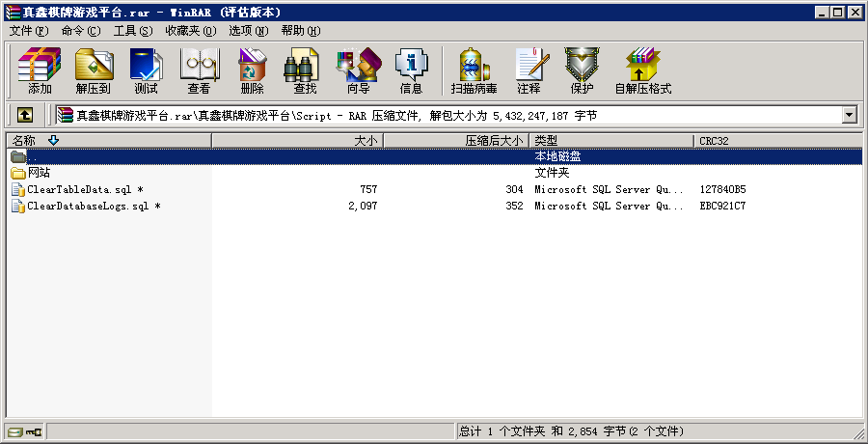Click the 添加 (Add) toolbar icon

(x=40, y=71)
